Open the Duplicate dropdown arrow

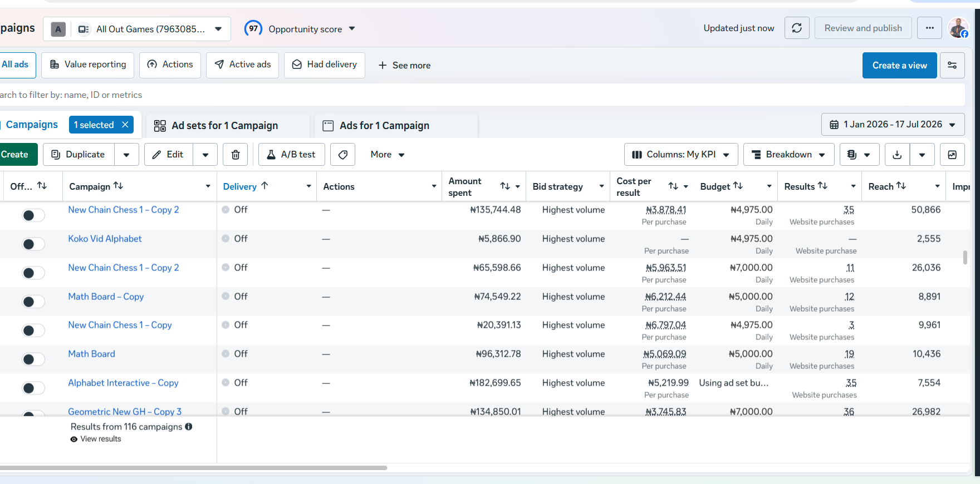tap(126, 155)
